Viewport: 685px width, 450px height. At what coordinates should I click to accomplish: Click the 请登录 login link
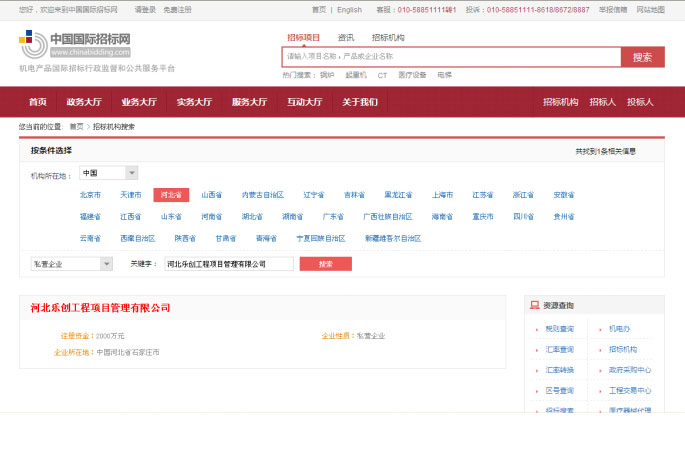pos(145,10)
